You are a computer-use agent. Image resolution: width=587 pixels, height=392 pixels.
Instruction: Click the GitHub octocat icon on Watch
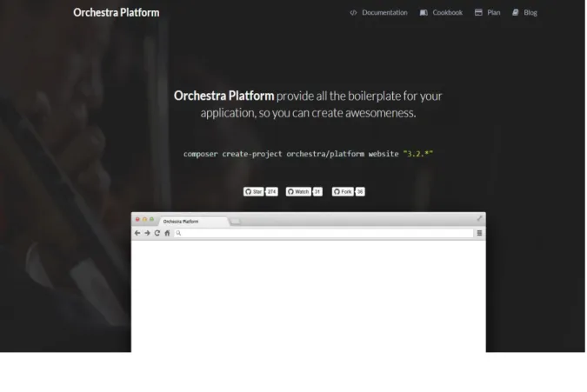tap(290, 191)
